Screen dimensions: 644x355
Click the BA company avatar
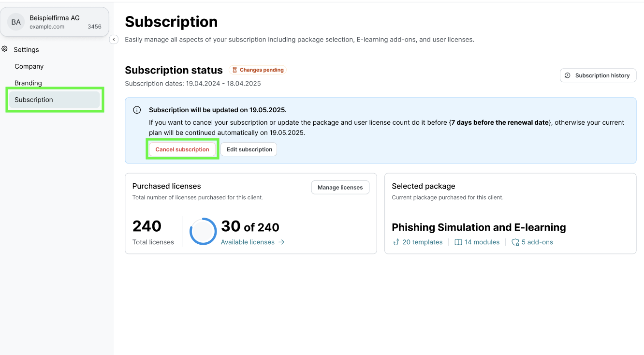(x=15, y=21)
